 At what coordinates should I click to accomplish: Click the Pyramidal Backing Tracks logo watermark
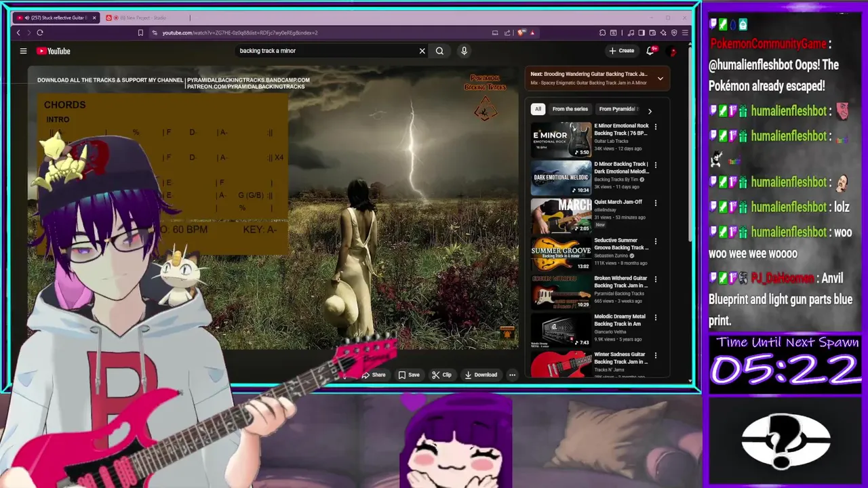pyautogui.click(x=485, y=97)
